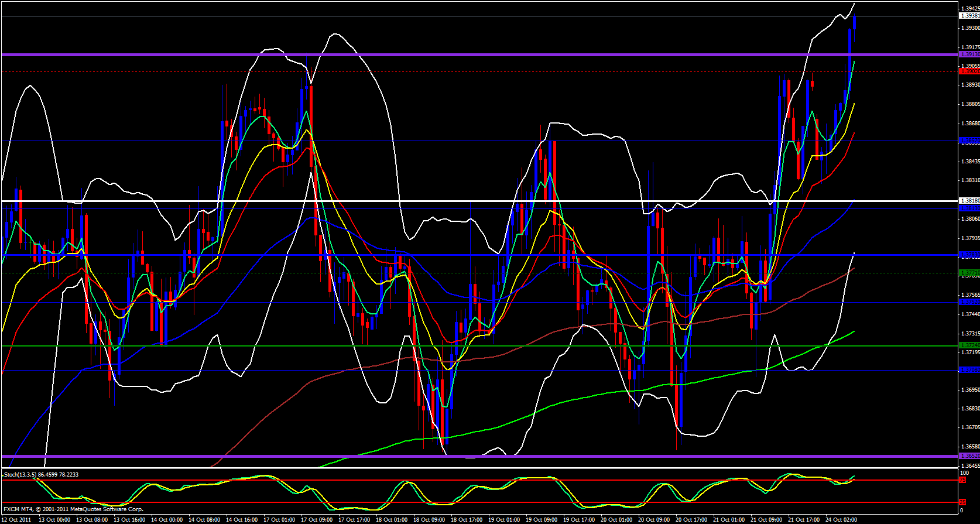Click the FXCM MT4 copyright text
Screen dimensions: 980x524
[x=73, y=509]
